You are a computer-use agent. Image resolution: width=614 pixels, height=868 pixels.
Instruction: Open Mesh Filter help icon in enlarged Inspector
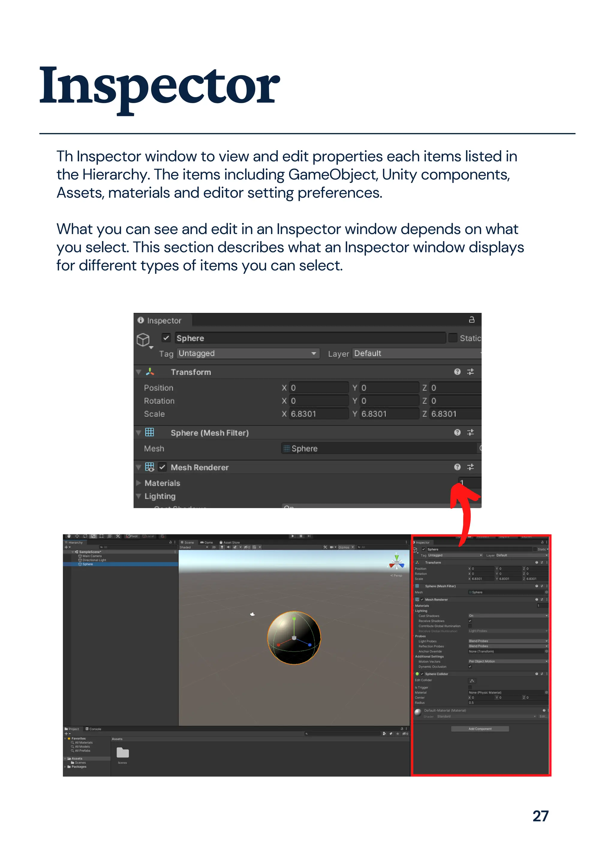pyautogui.click(x=458, y=432)
